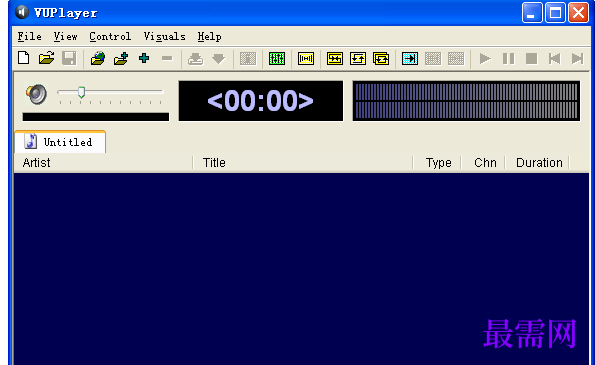Add files with the teal plus icon

point(144,58)
